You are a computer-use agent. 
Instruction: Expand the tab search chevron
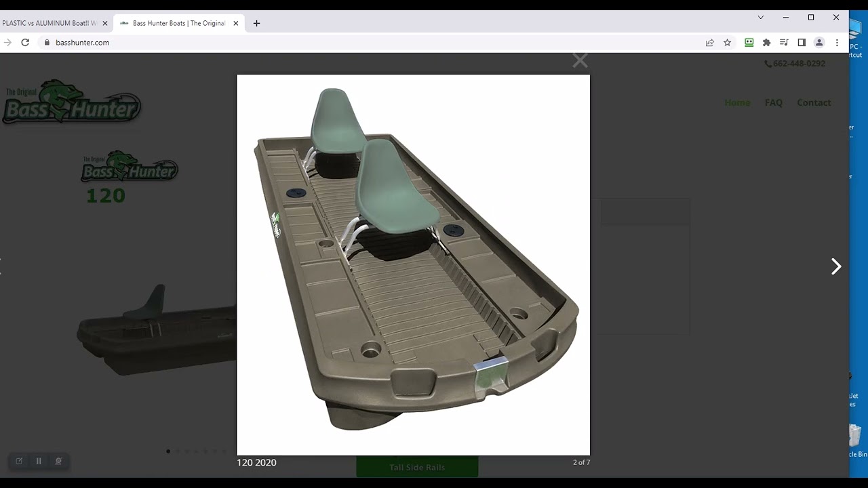761,18
